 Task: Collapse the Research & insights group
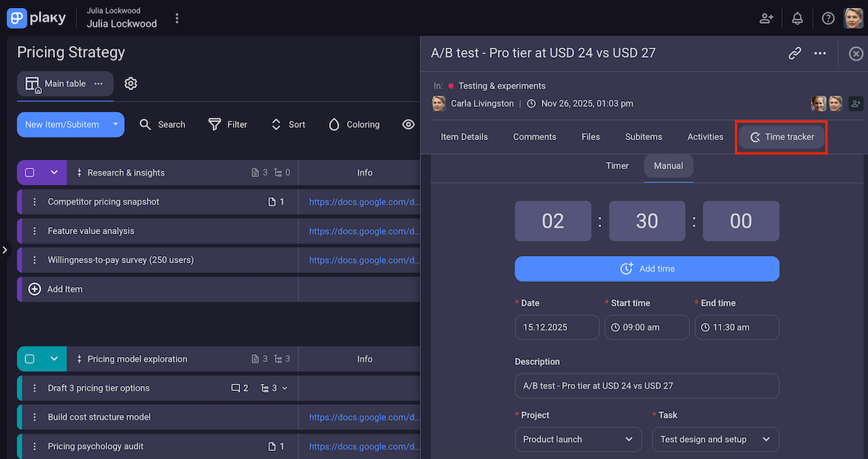(54, 173)
